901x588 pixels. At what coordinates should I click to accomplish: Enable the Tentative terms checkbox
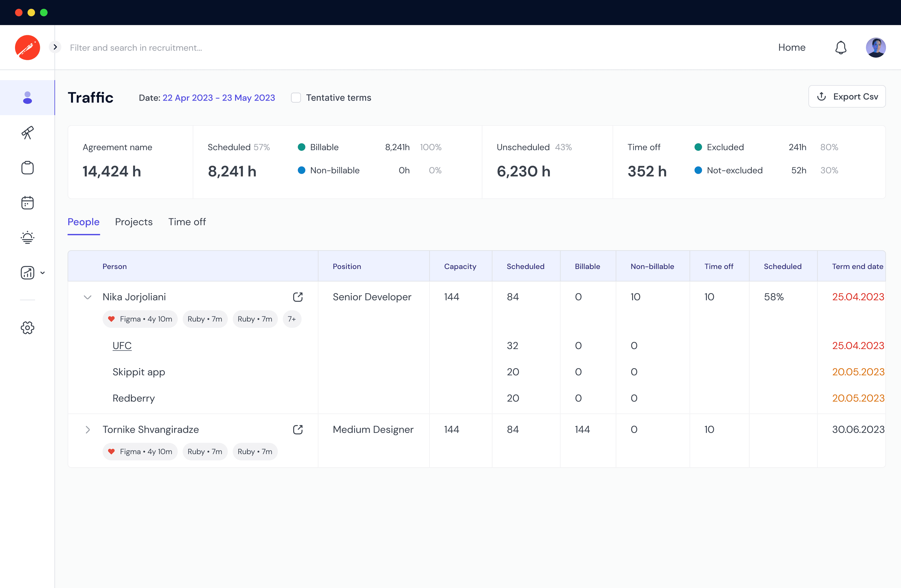[x=296, y=98]
